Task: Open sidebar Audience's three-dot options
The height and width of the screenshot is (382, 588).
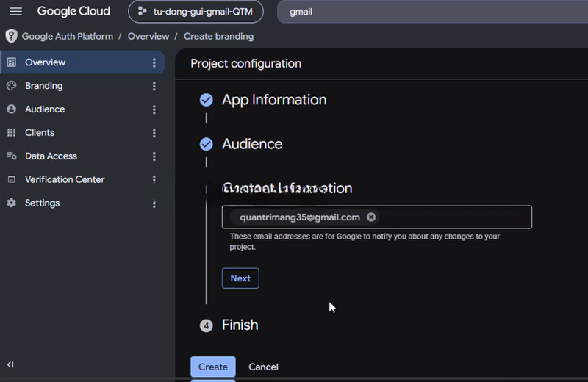Action: tap(154, 109)
